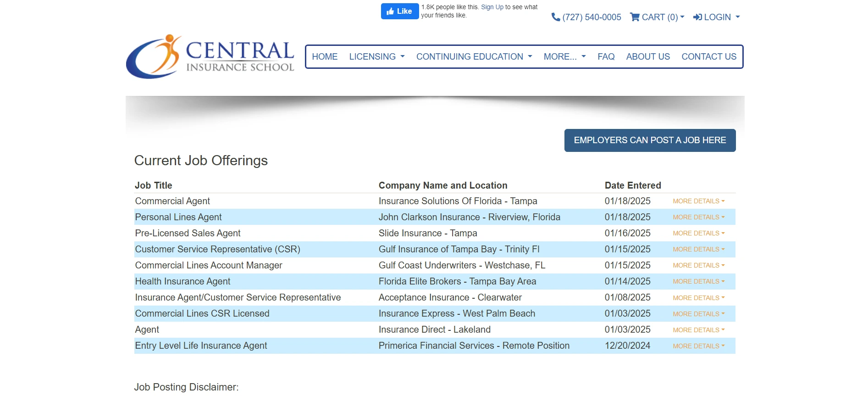The width and height of the screenshot is (868, 396).
Task: Expand MORE DETAILS for Customer Service Representative (CSR)
Action: coord(699,249)
